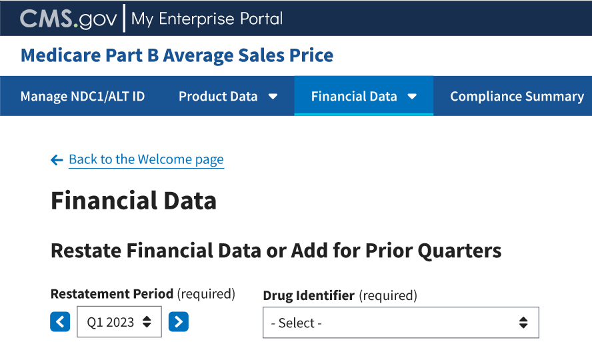The image size is (592, 364).
Task: Expand the Product Data caret arrow
Action: pos(273,97)
